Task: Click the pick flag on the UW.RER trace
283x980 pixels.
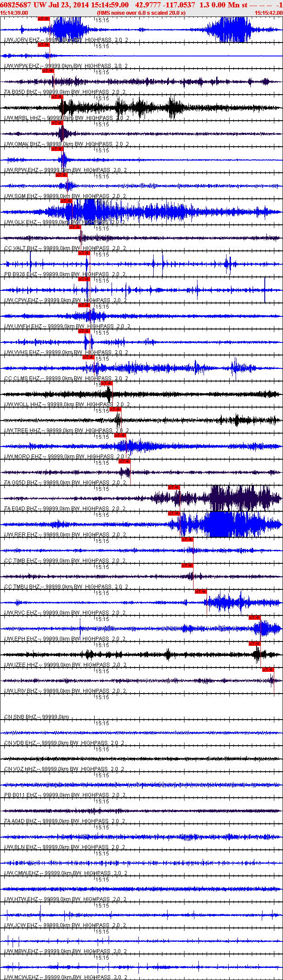Action: (174, 513)
